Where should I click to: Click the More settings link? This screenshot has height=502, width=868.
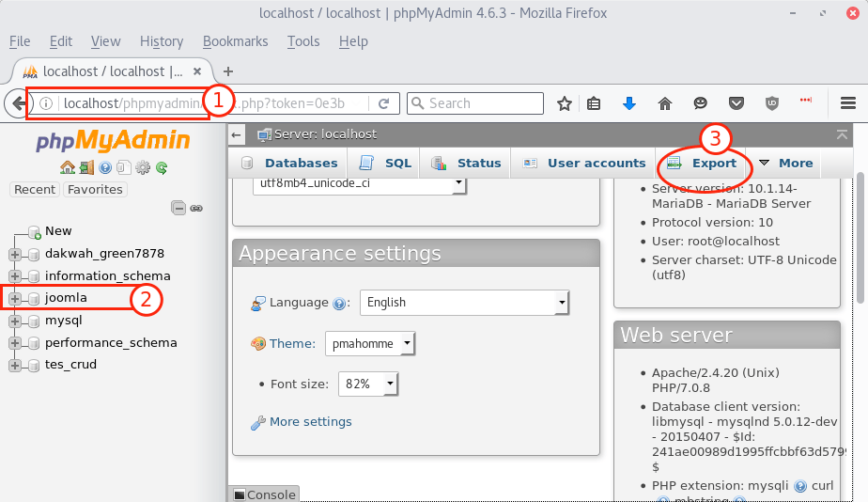310,422
